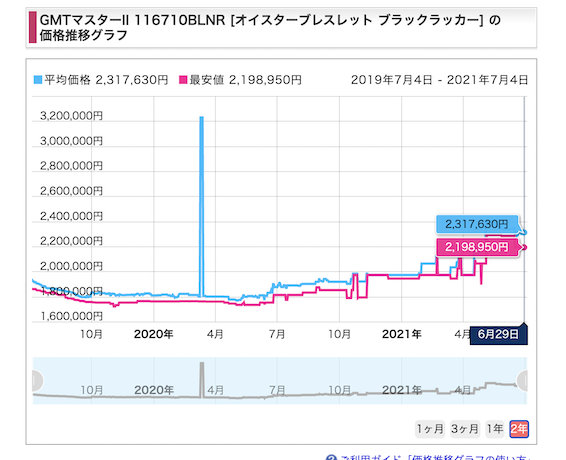Click the pink 2,198,950円 tooltip label
Screen dimensions: 566x460
pyautogui.click(x=476, y=247)
